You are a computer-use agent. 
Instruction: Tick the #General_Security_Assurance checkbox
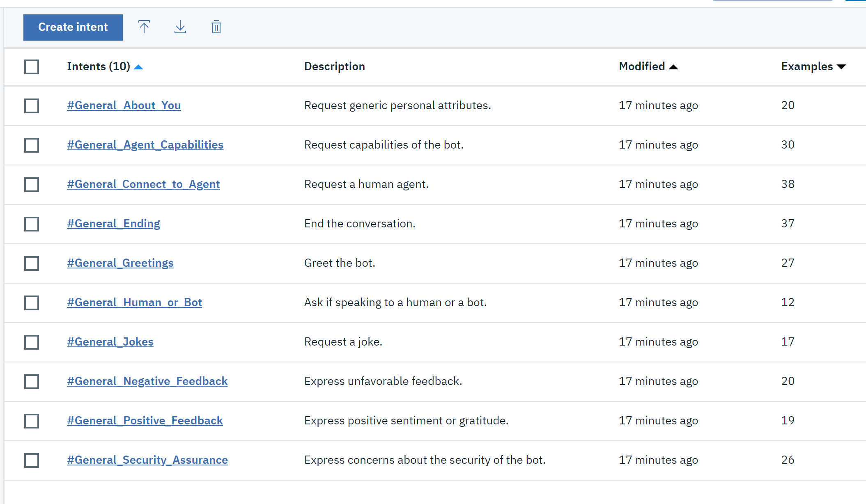click(32, 460)
